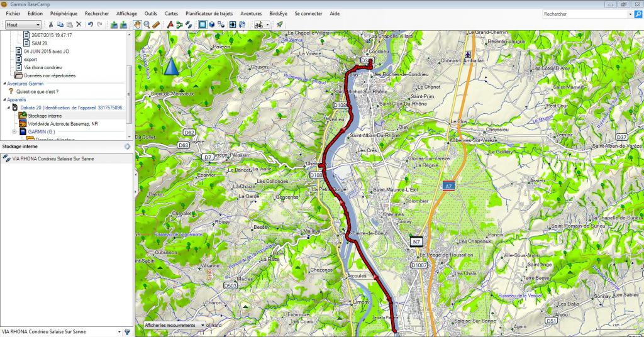Select the SAM 29 list
644x337 pixels.
[x=40, y=43]
